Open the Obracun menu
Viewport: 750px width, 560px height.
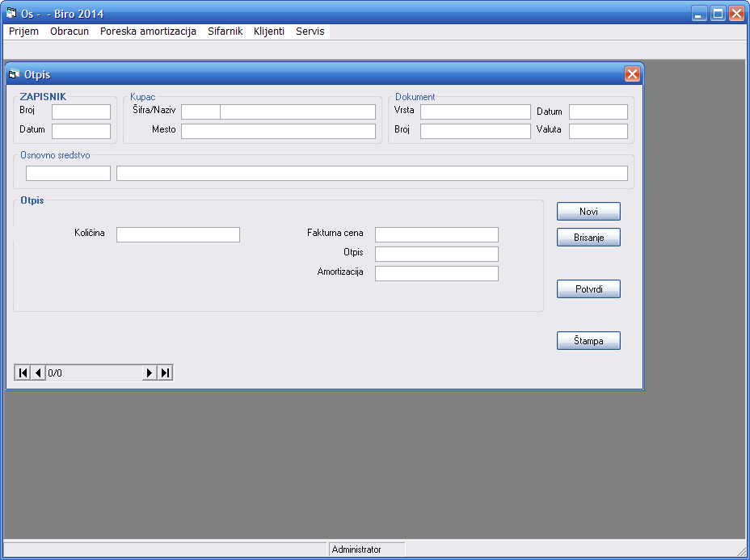pyautogui.click(x=70, y=32)
